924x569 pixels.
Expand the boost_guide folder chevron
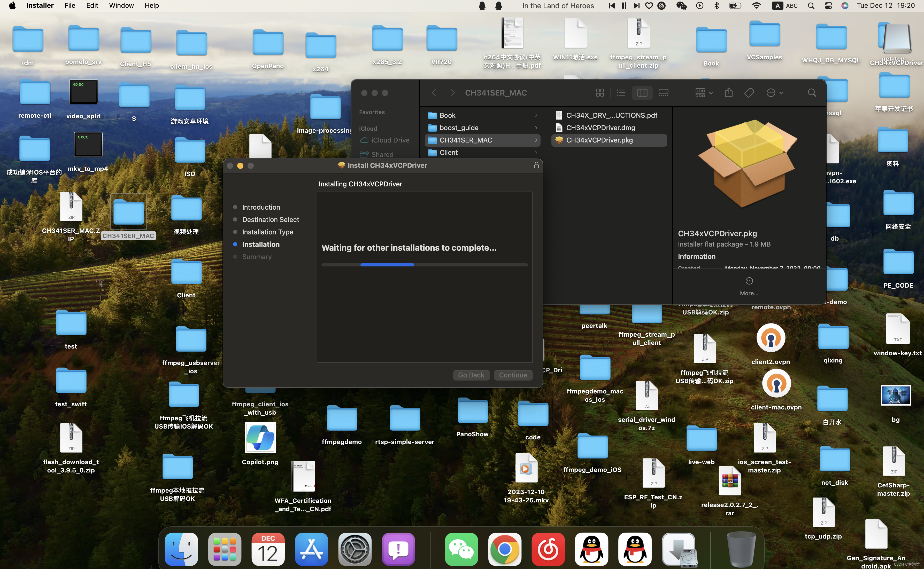click(536, 128)
